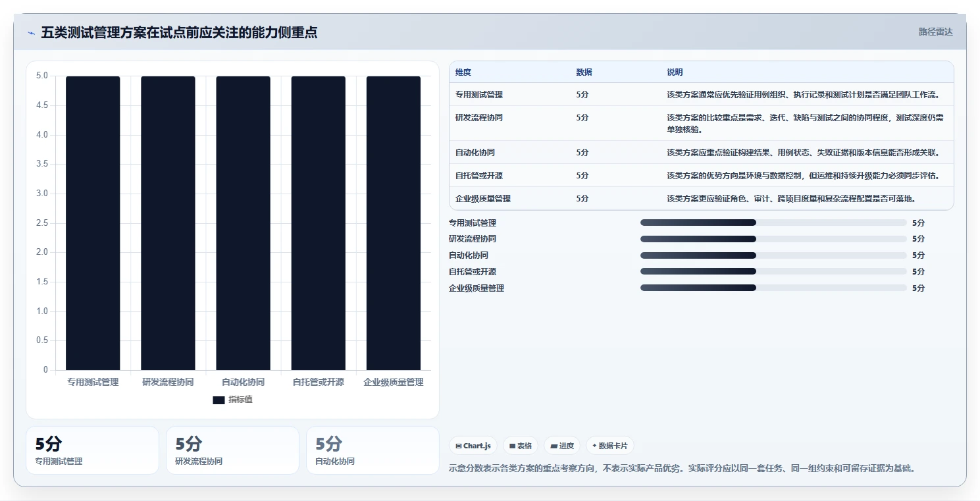Select the 专用测试管理 table row cell

pos(479,95)
